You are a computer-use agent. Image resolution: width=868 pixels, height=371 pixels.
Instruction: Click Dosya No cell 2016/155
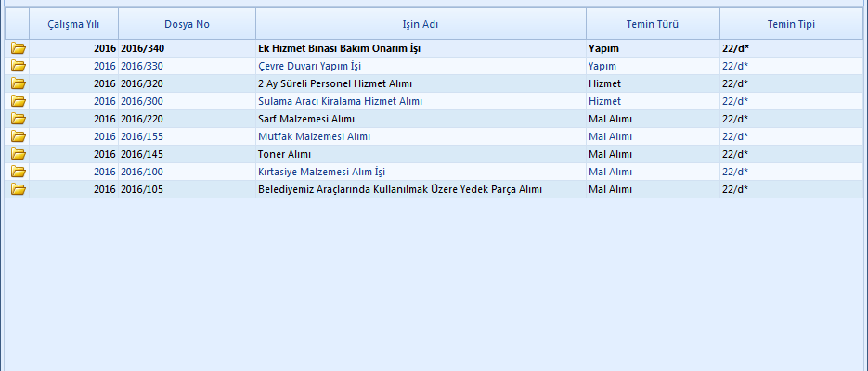(142, 136)
